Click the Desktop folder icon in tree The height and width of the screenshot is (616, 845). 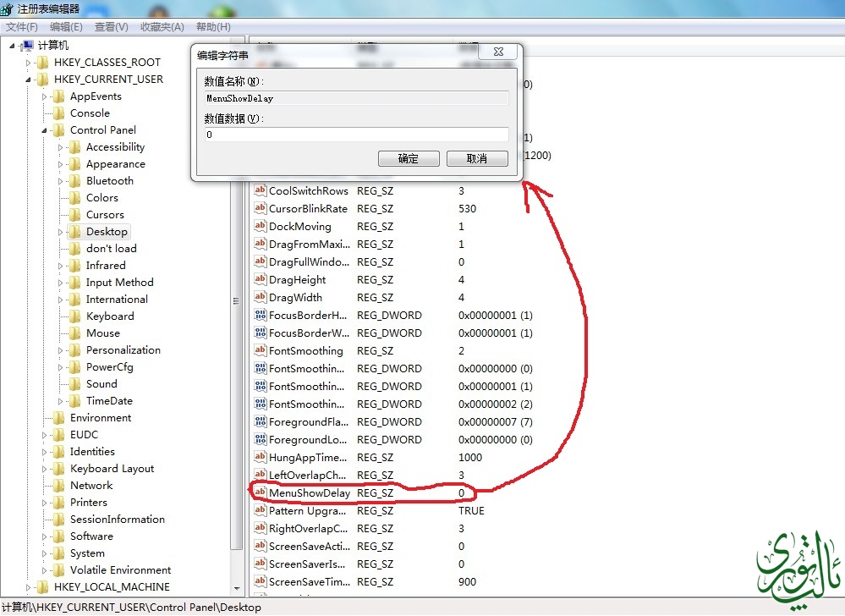pyautogui.click(x=75, y=232)
